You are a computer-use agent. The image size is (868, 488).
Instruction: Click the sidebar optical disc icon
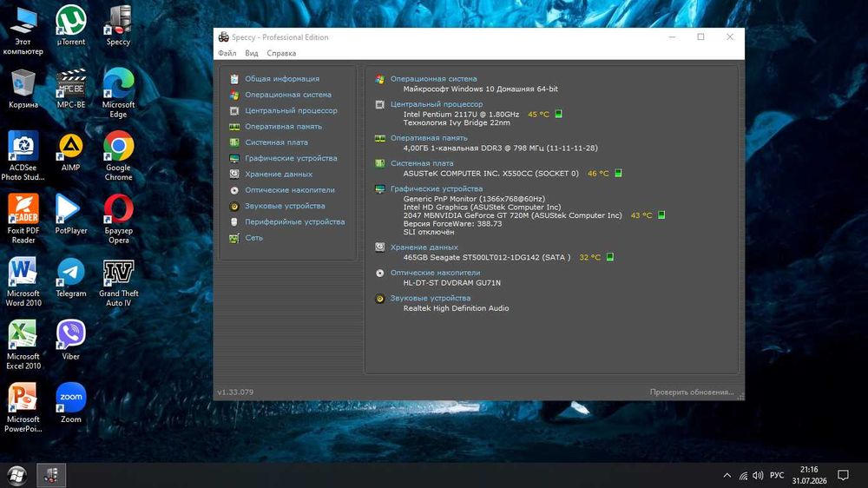coord(234,190)
